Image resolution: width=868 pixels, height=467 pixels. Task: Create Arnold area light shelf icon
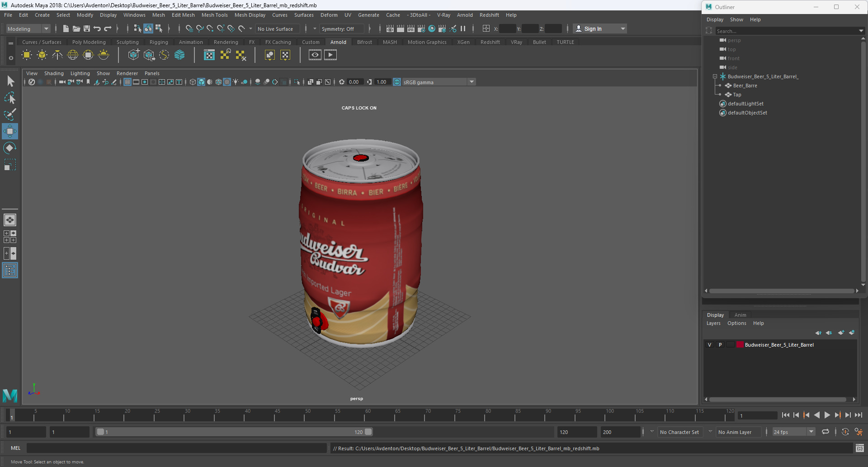(27, 55)
